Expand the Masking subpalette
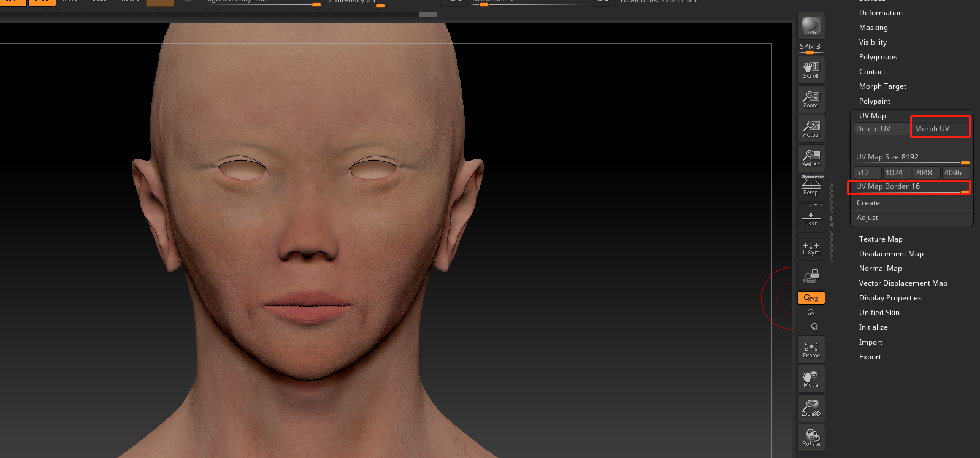The image size is (980, 458). [873, 28]
